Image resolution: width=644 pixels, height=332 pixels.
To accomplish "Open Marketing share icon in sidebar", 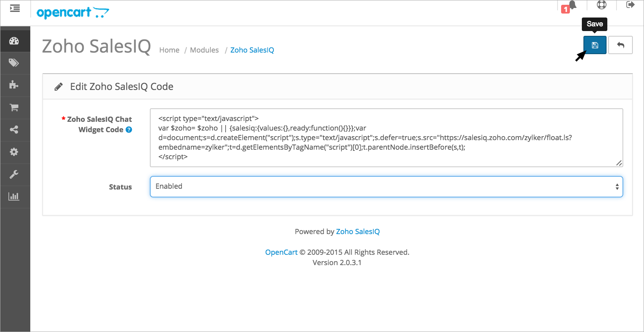I will (x=14, y=130).
